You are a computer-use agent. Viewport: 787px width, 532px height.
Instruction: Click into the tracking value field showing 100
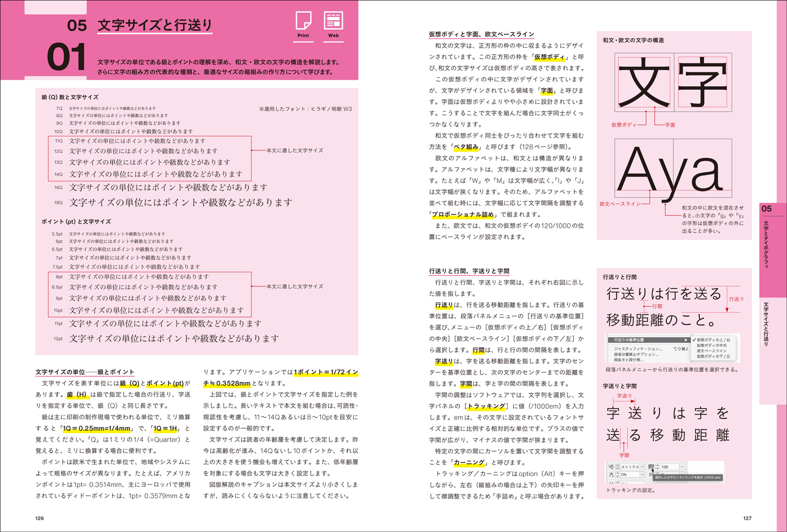click(x=668, y=467)
